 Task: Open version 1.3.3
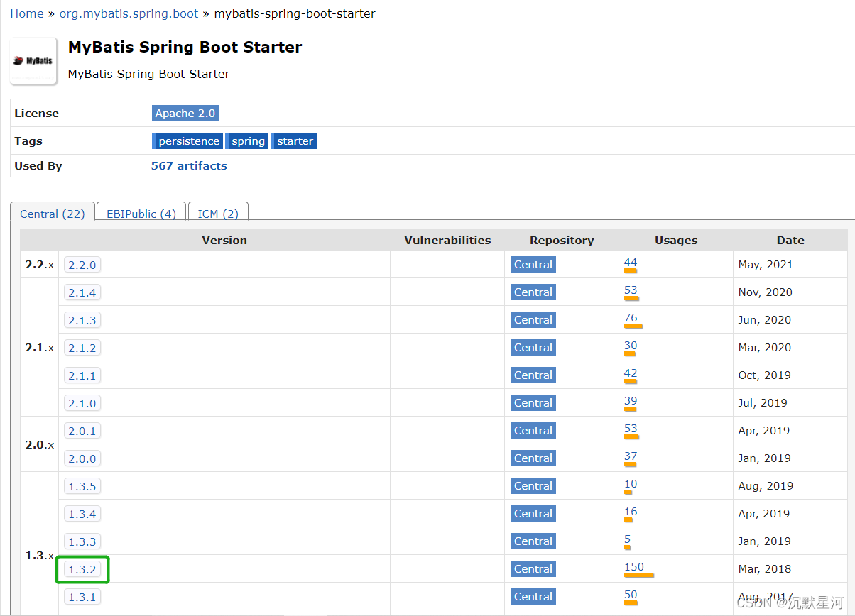click(x=82, y=541)
